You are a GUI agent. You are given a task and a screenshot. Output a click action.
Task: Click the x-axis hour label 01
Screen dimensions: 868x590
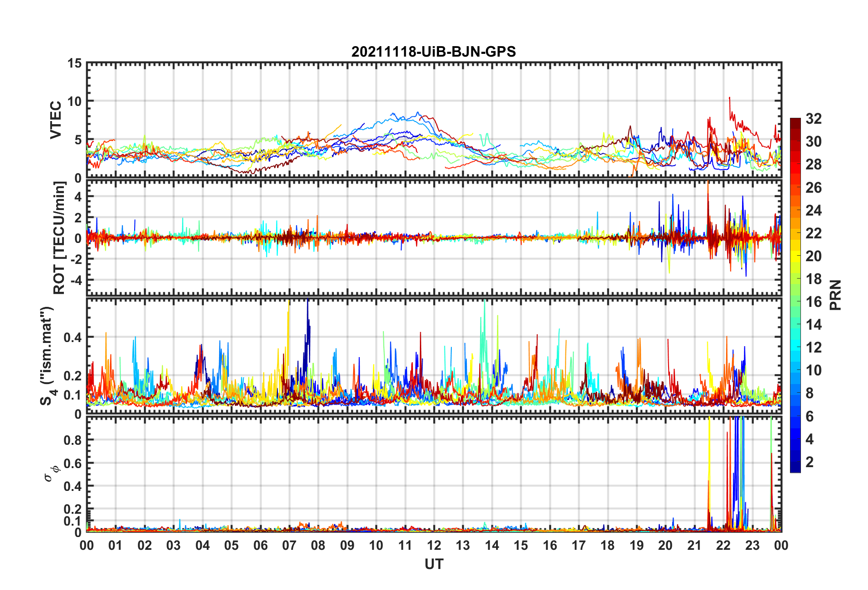pos(115,545)
